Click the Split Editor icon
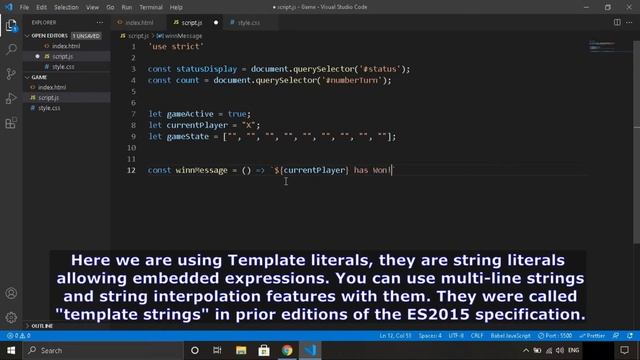Screen dimensions: 640x360 click(x=617, y=22)
